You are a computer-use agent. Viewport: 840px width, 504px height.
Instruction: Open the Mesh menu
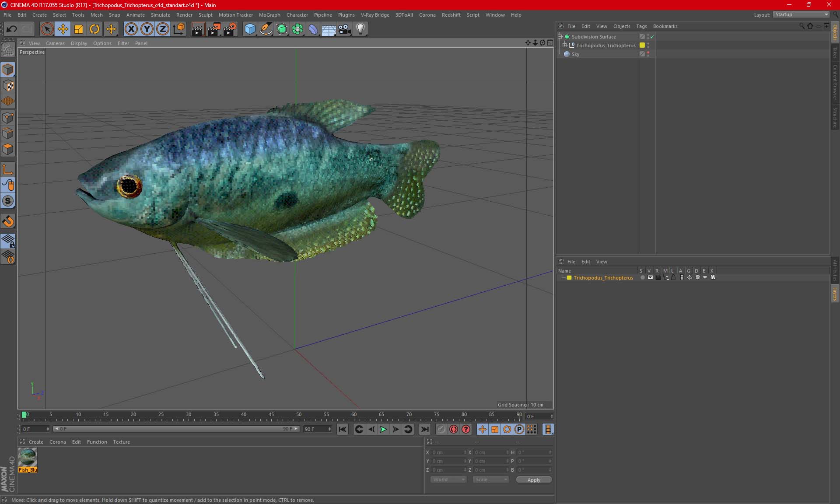[96, 15]
